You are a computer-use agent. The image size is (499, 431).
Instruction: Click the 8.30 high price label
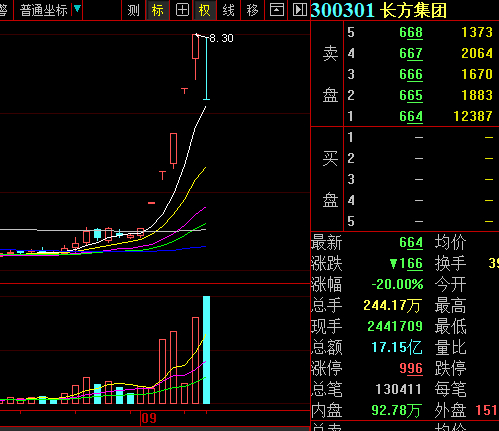click(222, 38)
